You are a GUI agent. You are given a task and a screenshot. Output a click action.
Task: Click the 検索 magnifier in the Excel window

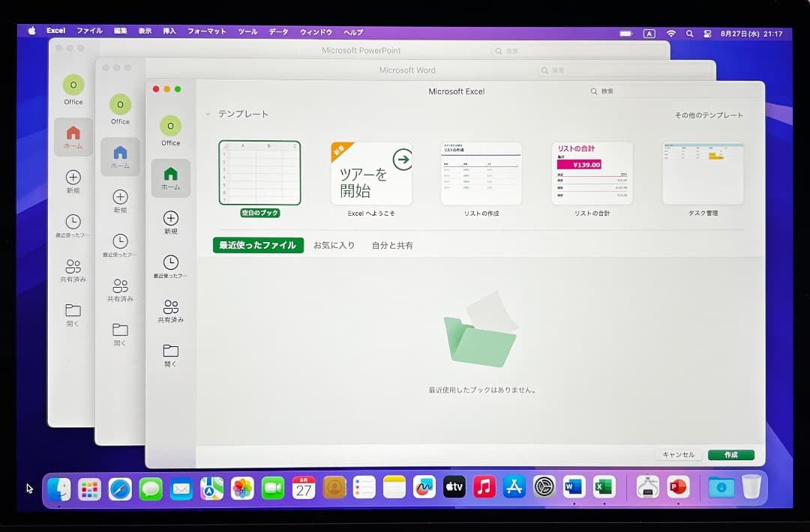[595, 91]
